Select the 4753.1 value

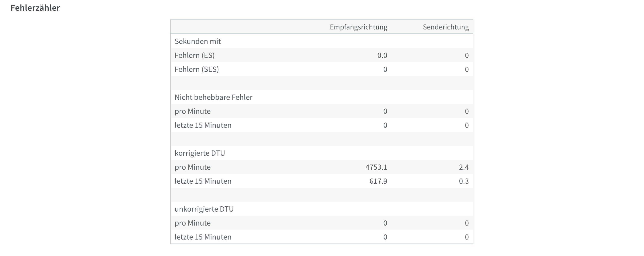376,167
